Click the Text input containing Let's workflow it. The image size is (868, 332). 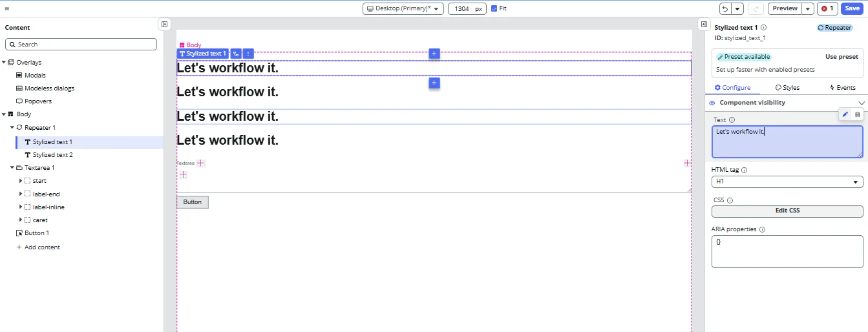tap(787, 141)
